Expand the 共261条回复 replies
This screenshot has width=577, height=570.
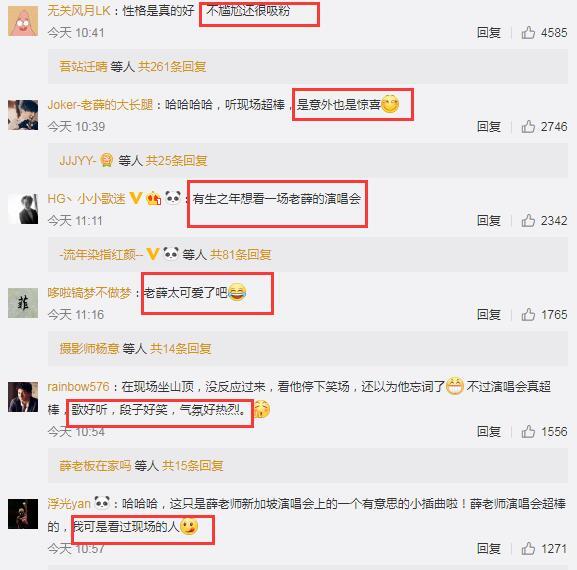click(x=172, y=67)
